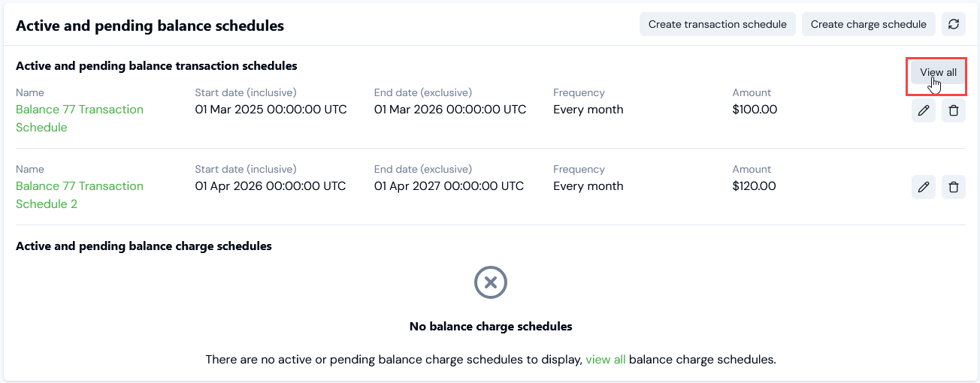Select the 01 Mar 2025 start date
Screen dimensions: 980x383
(271, 110)
